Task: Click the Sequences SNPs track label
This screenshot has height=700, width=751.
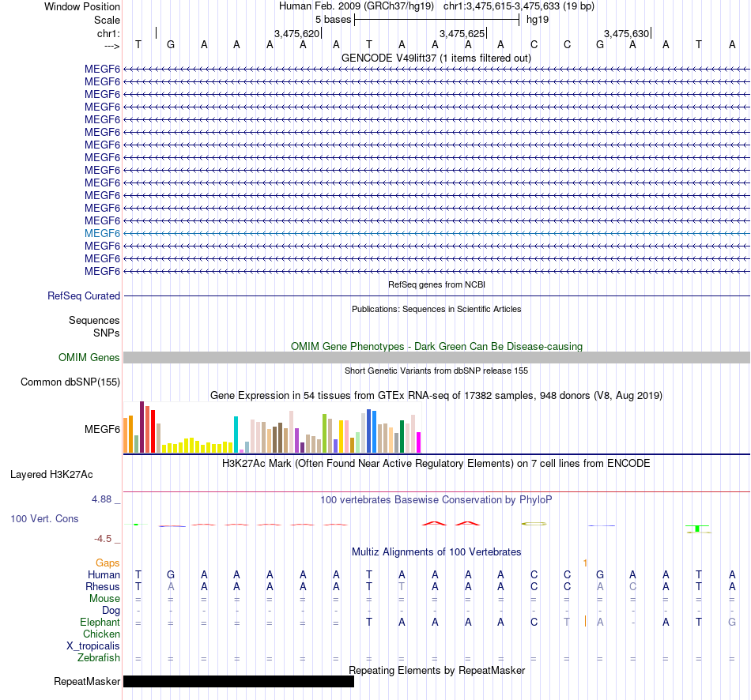Action: tap(94, 326)
